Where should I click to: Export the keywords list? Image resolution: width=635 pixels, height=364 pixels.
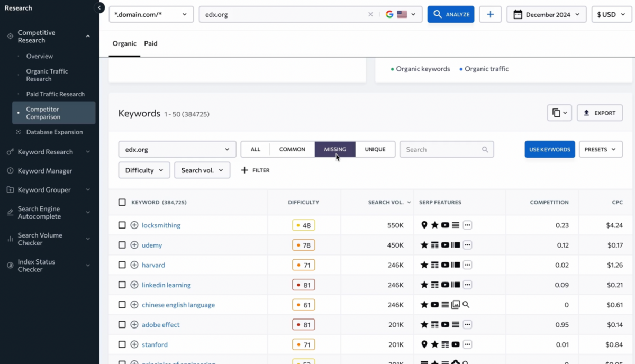pyautogui.click(x=600, y=113)
